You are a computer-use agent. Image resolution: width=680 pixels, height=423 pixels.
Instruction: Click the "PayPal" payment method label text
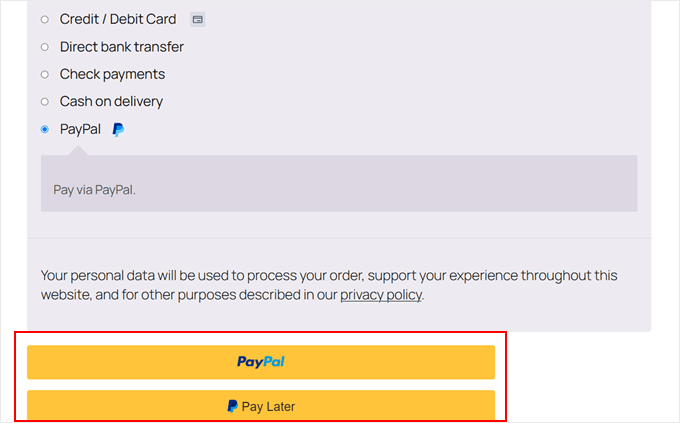coord(80,129)
